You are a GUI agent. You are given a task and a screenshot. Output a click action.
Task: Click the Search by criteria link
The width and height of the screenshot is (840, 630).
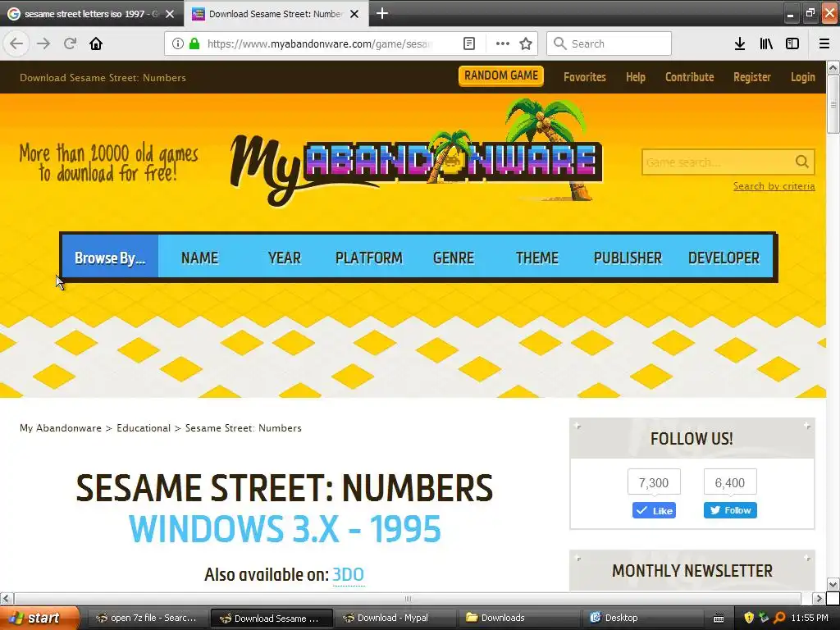pyautogui.click(x=774, y=186)
